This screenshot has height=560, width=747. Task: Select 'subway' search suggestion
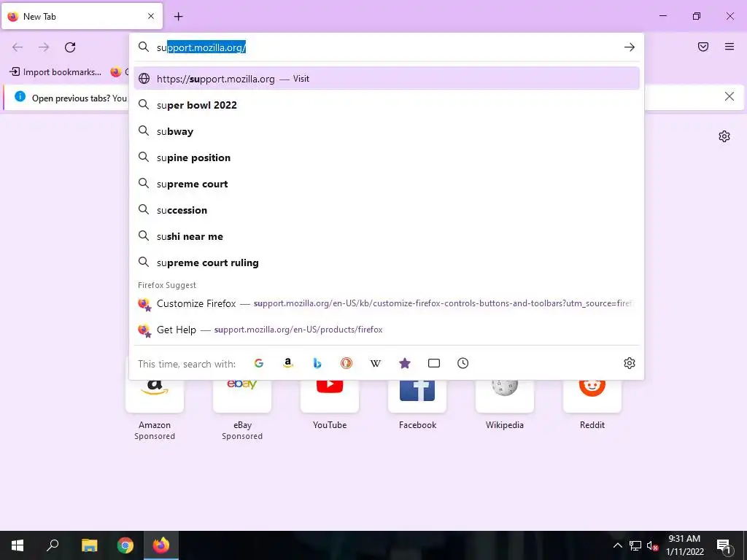coord(387,131)
